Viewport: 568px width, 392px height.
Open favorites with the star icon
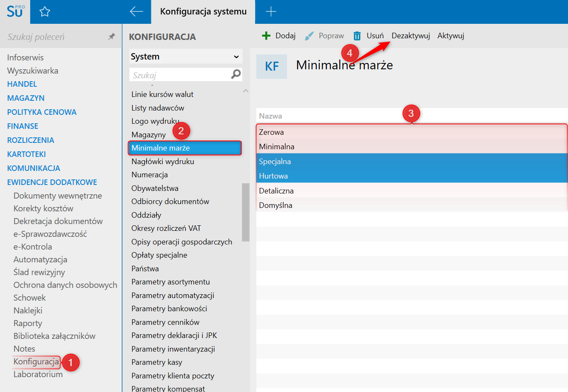click(x=45, y=12)
